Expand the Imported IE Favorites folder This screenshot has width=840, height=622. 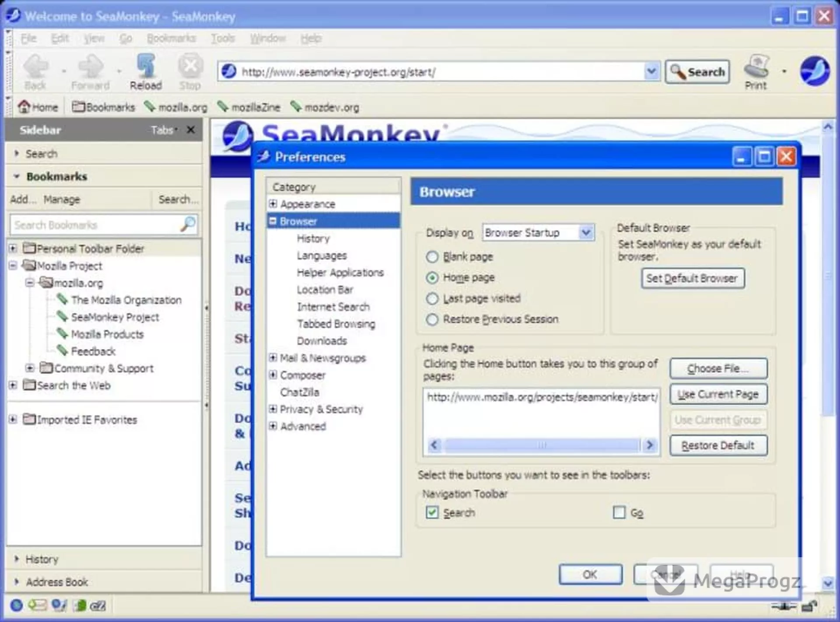tap(13, 419)
